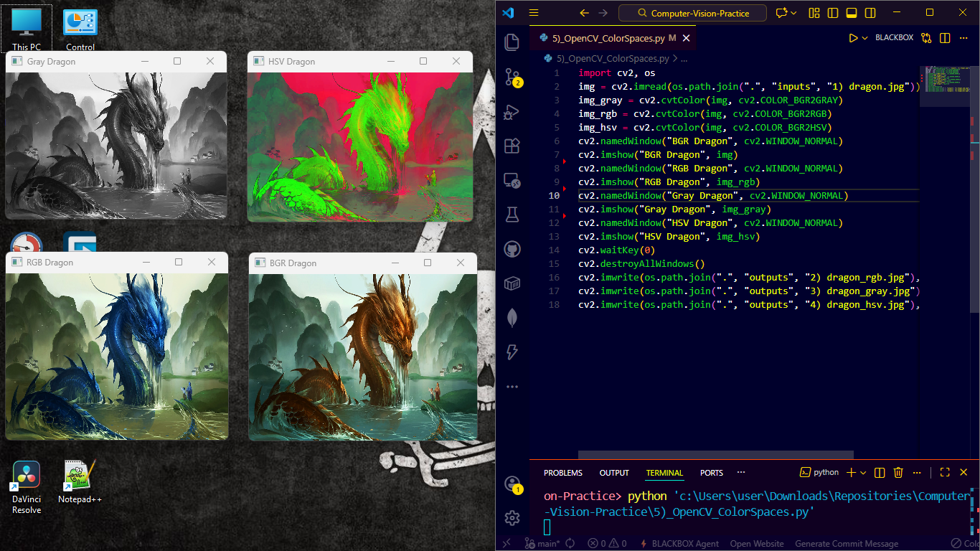Viewport: 980px width, 551px height.
Task: Split the terminal with the split icon
Action: pos(880,472)
